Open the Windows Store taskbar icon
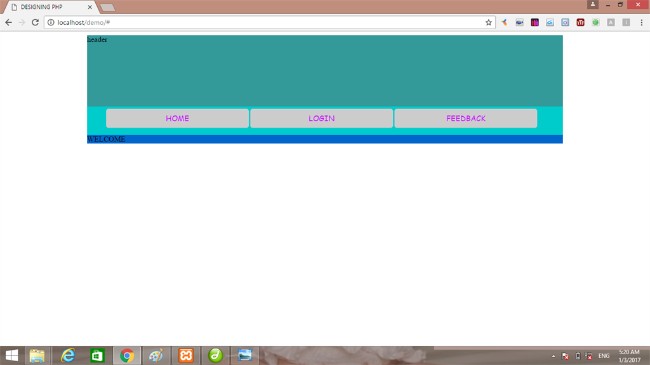 tap(97, 355)
